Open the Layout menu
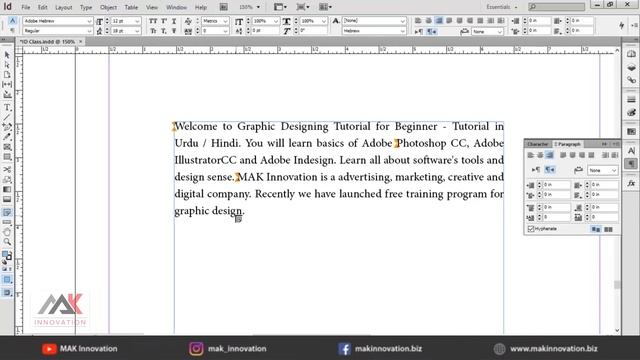Image resolution: width=640 pixels, height=360 pixels. [x=63, y=7]
